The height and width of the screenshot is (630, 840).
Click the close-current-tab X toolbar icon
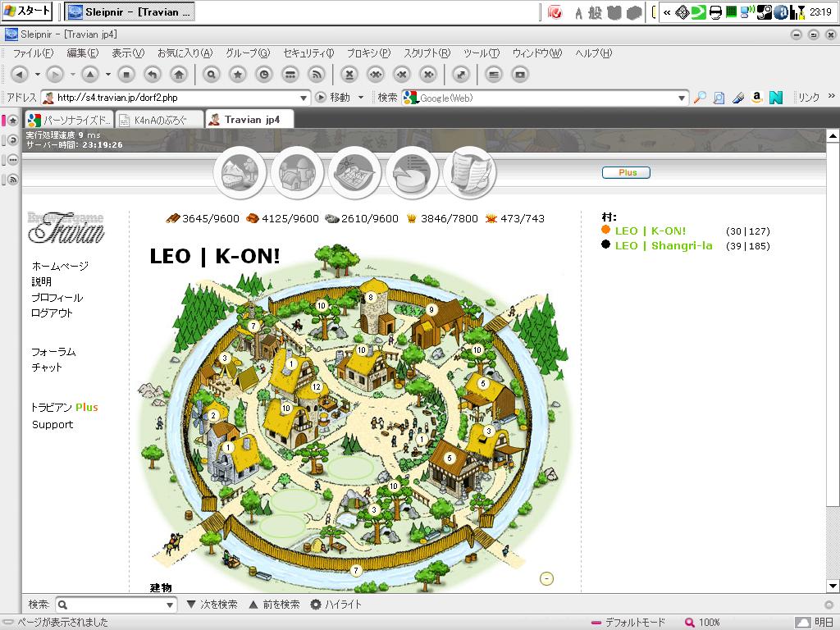pos(349,75)
